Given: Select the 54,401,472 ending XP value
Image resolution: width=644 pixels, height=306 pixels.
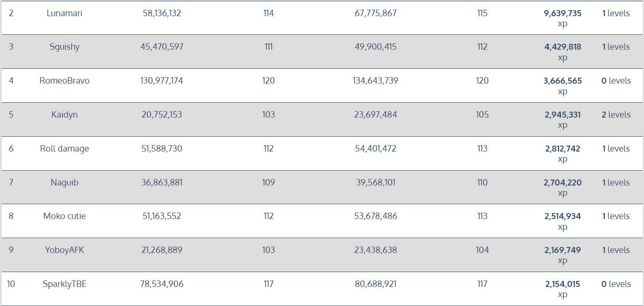Looking at the screenshot, I should tap(376, 149).
